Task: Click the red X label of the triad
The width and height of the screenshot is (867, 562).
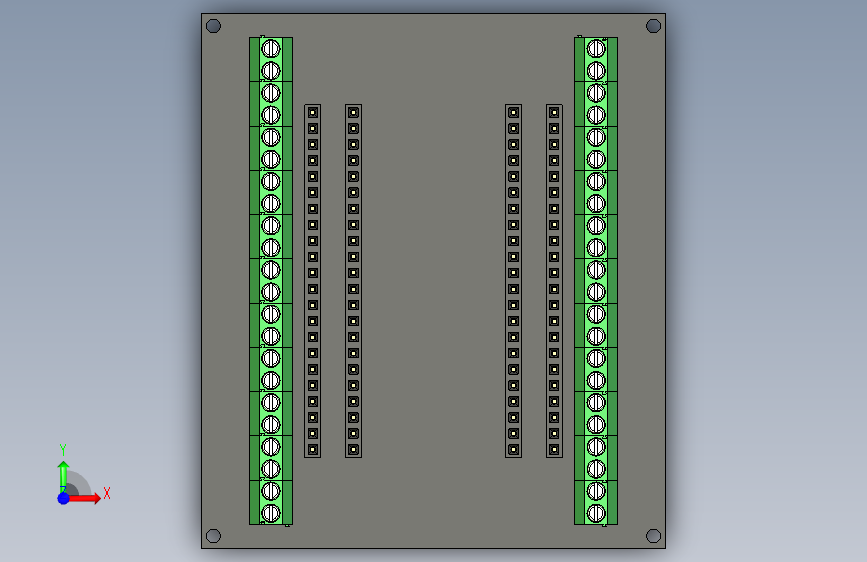Action: point(107,493)
